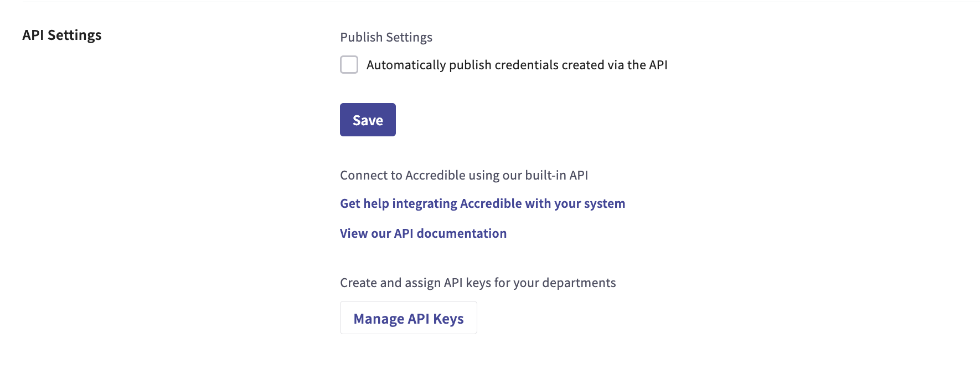This screenshot has height=368, width=980.
Task: Click the API Settings heading
Action: point(61,35)
